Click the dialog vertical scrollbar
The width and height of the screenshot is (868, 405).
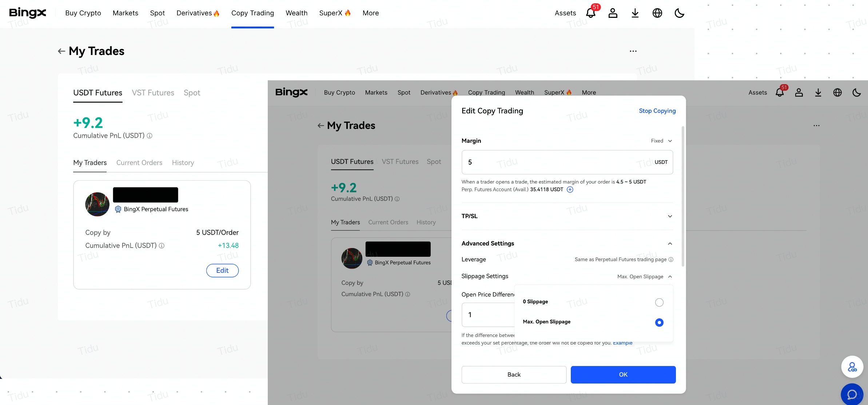point(683,197)
